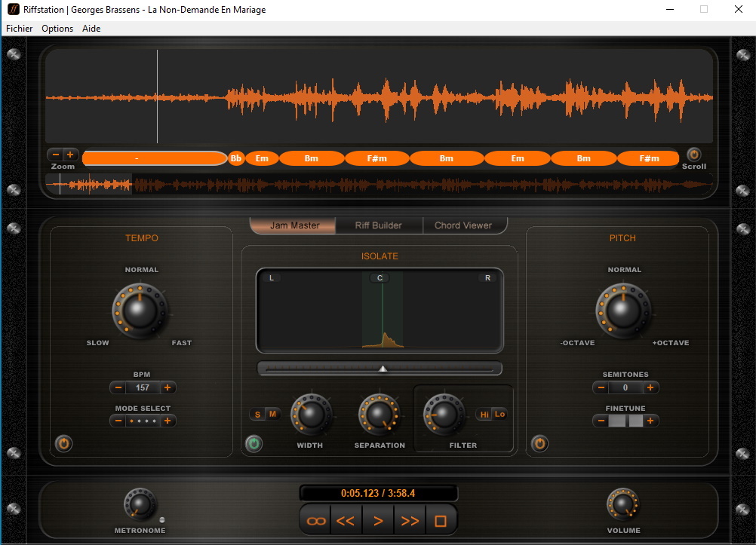
Task: Click the loop playback button
Action: [316, 521]
